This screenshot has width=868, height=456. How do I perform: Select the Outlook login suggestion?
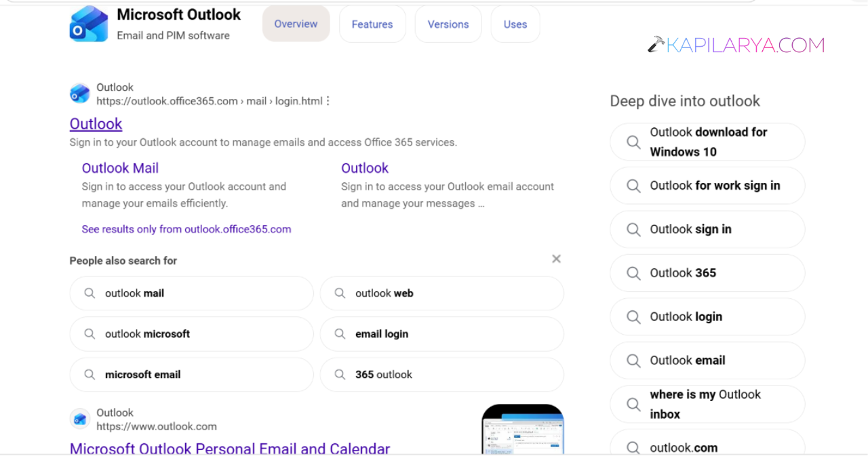707,317
